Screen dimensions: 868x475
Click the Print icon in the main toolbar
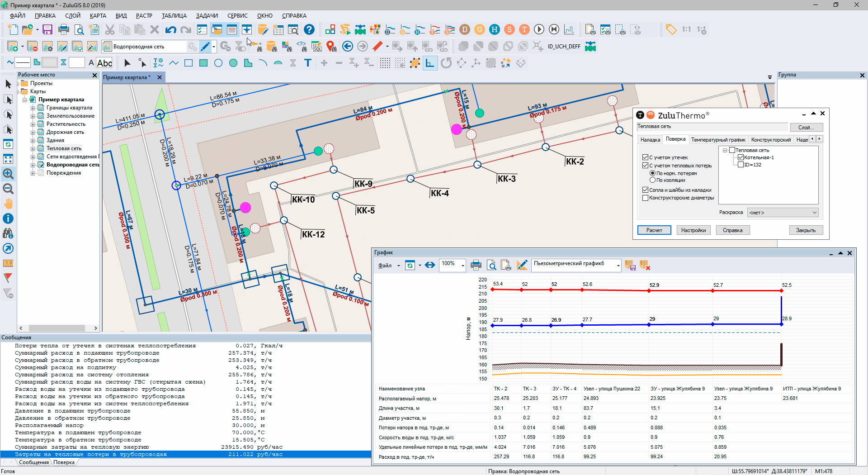(64, 30)
